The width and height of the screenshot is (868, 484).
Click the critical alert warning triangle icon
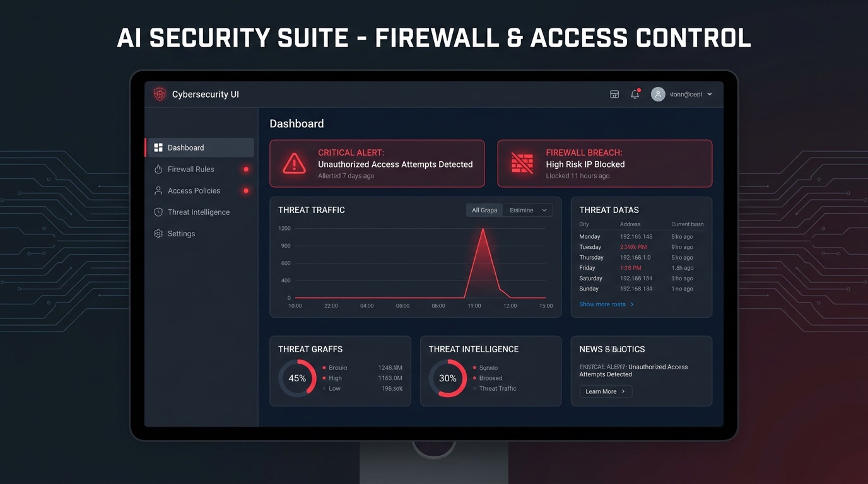coord(294,163)
